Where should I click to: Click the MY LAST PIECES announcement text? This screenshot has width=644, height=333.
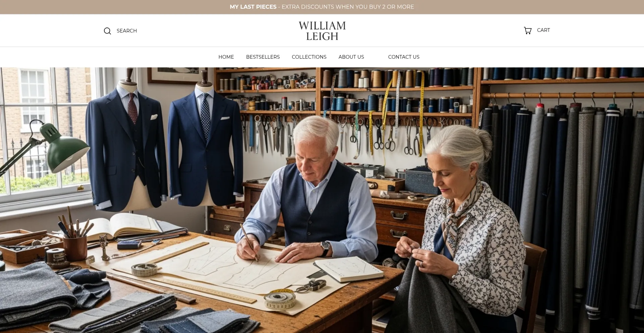point(253,7)
